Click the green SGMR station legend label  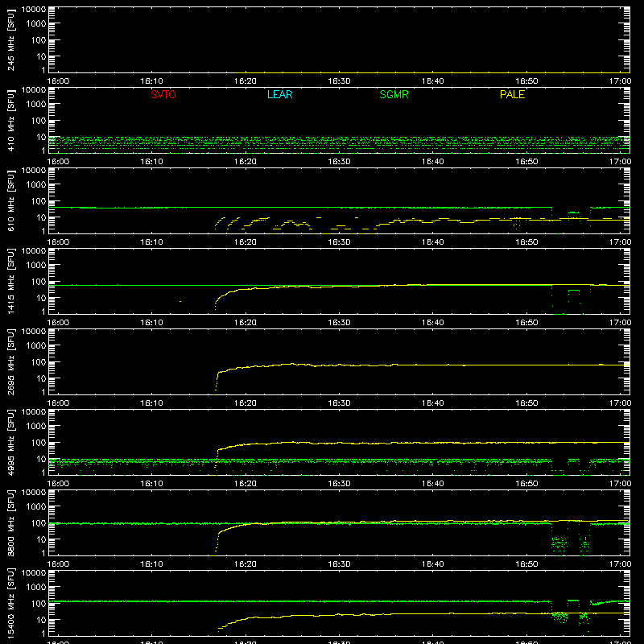(x=394, y=94)
